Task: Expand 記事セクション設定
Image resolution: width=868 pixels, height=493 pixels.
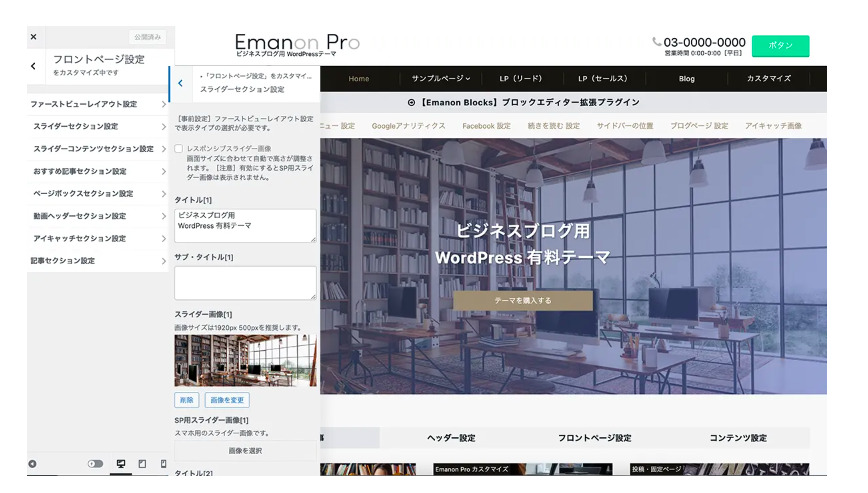Action: [98, 261]
